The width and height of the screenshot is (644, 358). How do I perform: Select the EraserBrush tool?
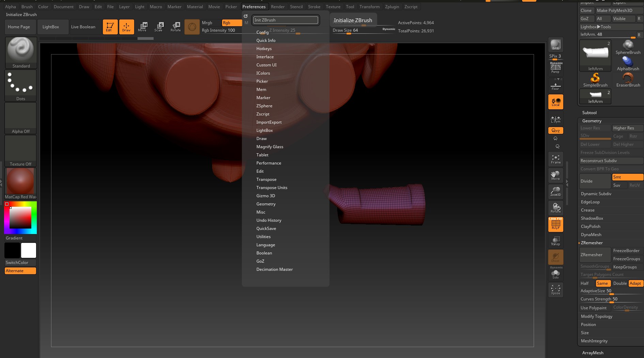[x=628, y=80]
